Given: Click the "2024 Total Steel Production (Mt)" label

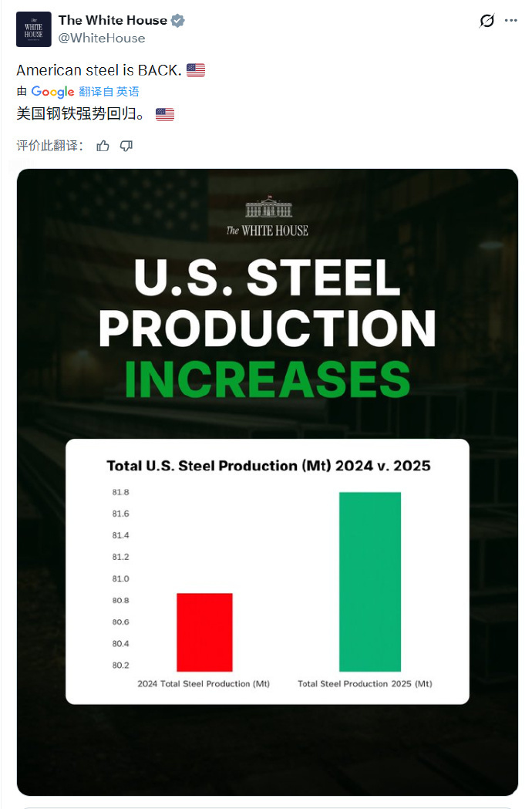Looking at the screenshot, I should coord(204,684).
